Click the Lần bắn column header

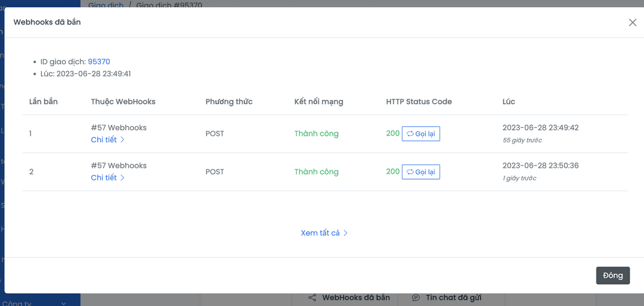(x=44, y=102)
